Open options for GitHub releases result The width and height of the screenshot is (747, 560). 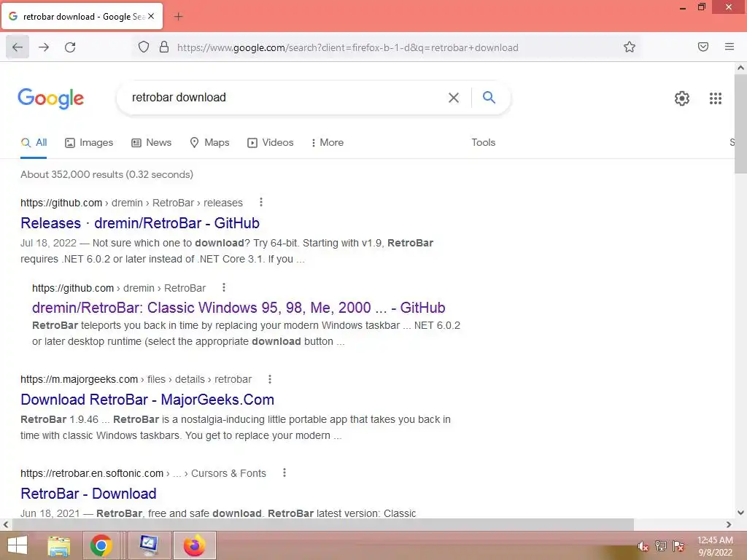coord(261,203)
